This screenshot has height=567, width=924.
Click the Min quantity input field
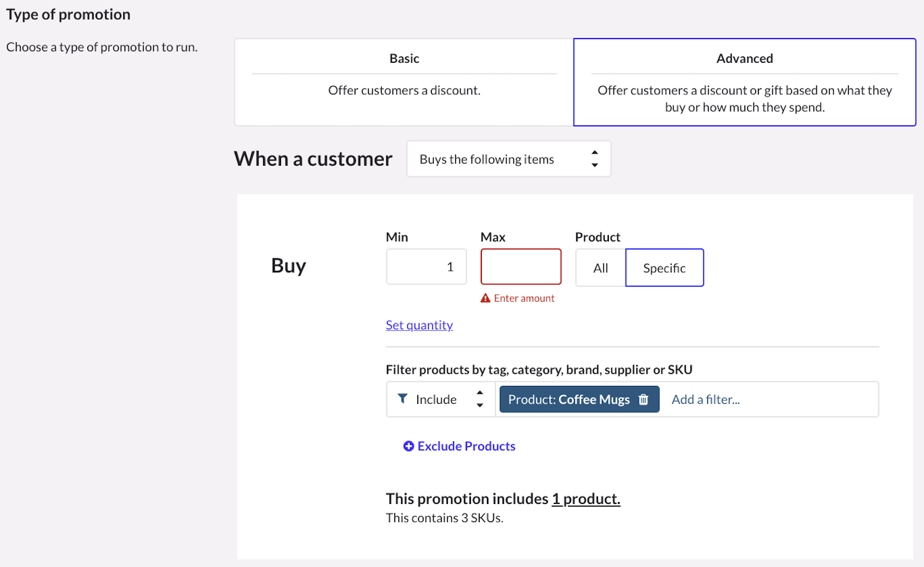pos(426,266)
